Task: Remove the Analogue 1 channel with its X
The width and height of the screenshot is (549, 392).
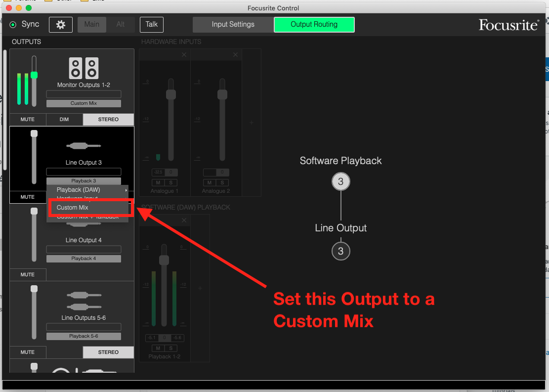Action: 184,55
